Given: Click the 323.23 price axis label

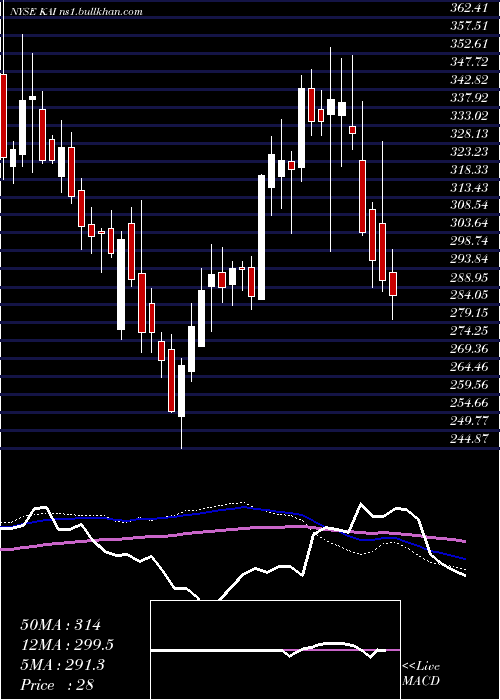Looking at the screenshot, I should click(x=468, y=151).
